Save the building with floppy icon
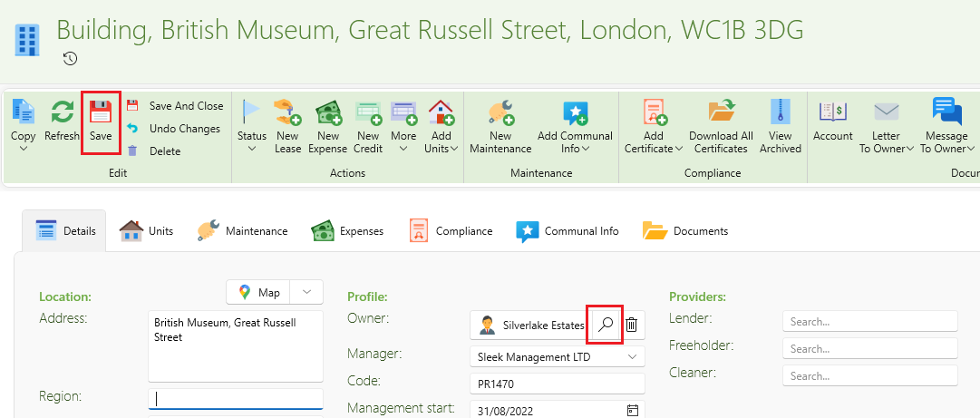 pos(100,123)
